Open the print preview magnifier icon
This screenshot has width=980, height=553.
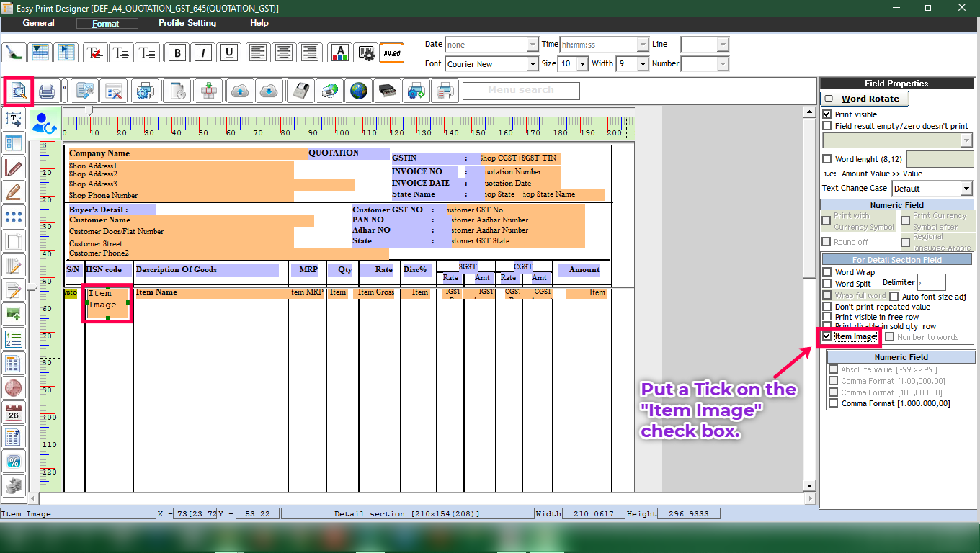click(x=19, y=91)
